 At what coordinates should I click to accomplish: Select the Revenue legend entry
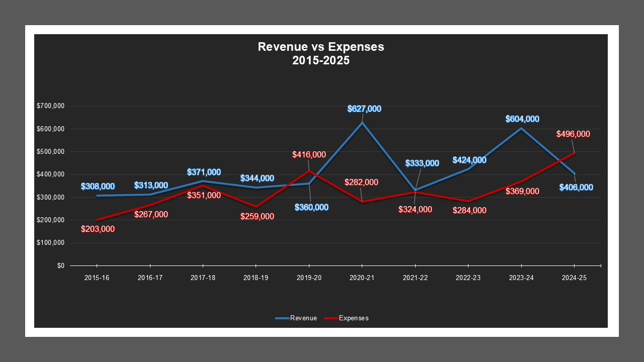(303, 318)
